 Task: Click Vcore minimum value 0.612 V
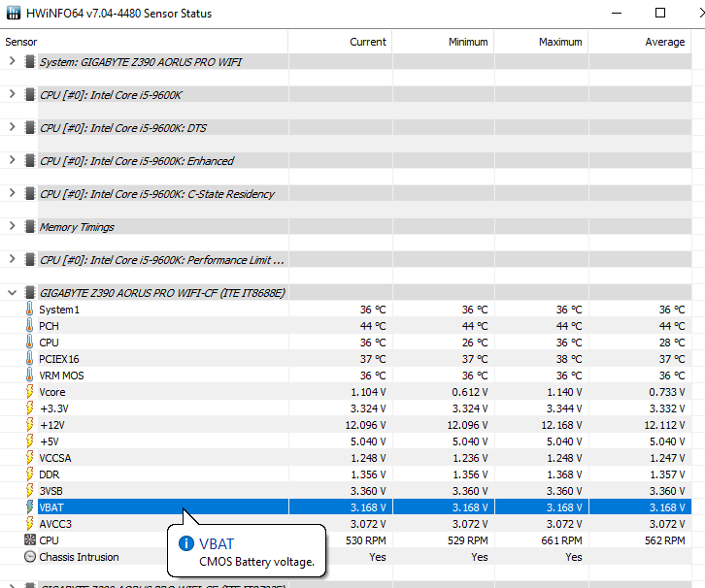(x=470, y=392)
